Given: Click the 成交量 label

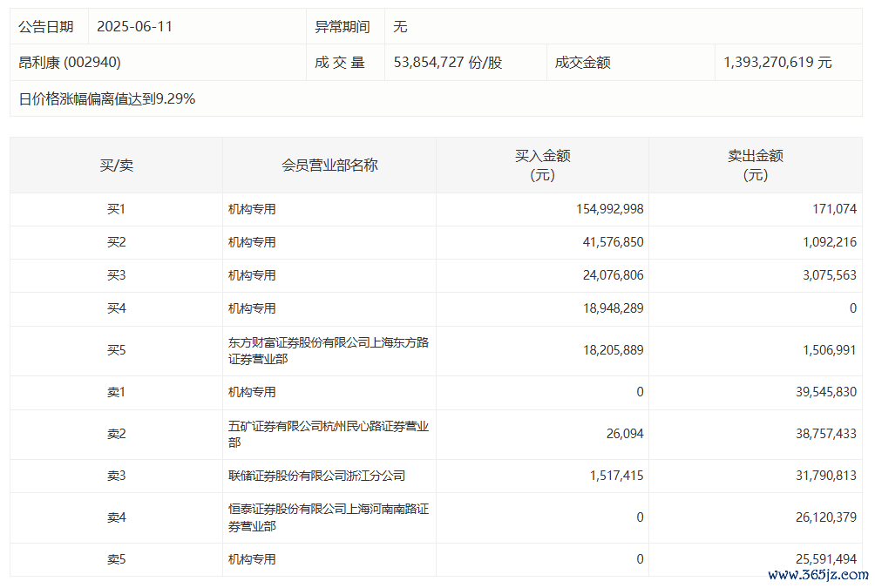Looking at the screenshot, I should click(340, 63).
